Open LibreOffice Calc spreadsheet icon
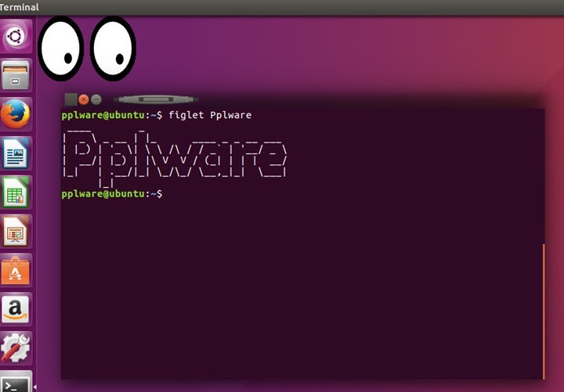Image resolution: width=564 pixels, height=392 pixels. coord(16,192)
